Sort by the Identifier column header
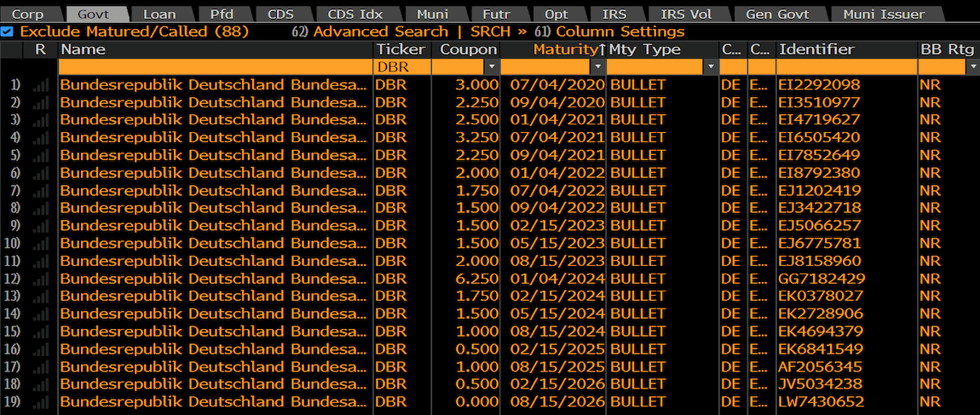 click(x=847, y=50)
